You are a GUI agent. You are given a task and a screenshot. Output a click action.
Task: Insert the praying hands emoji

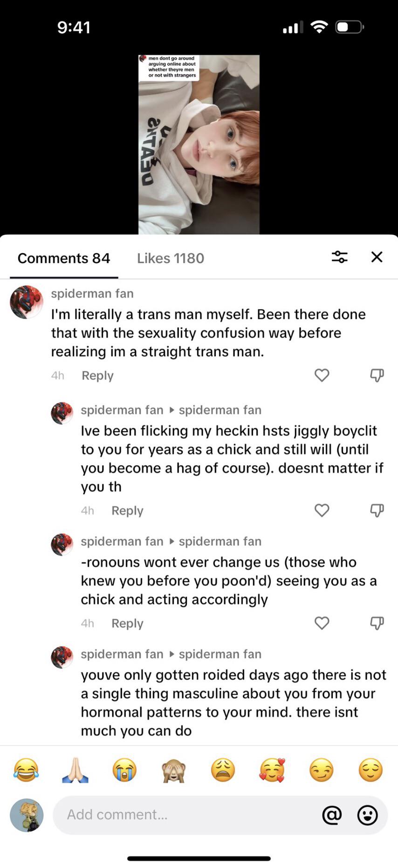tap(75, 770)
